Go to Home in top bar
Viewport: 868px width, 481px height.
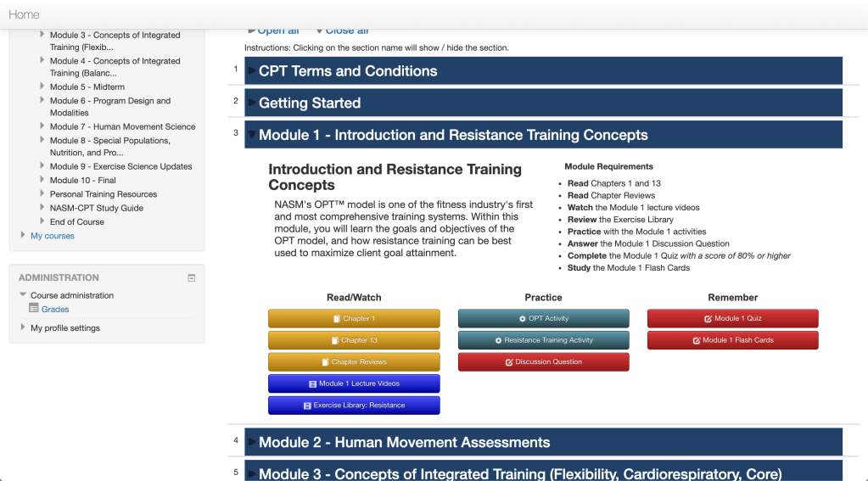point(24,14)
